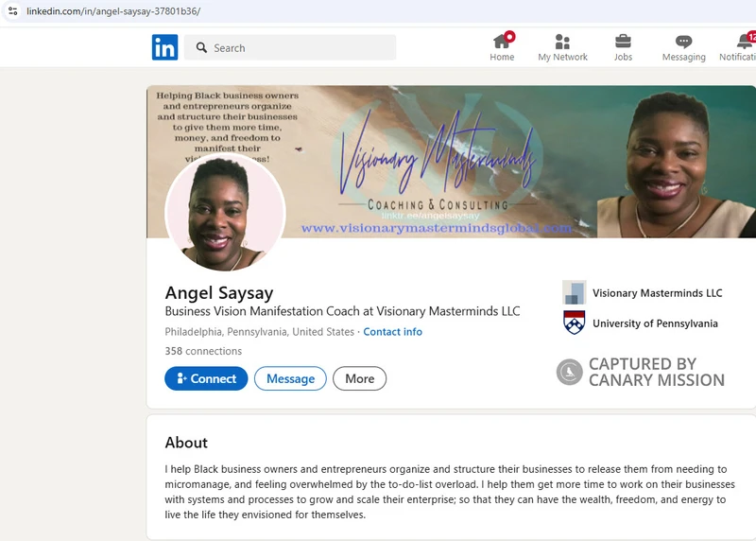Viewport: 756px width, 541px height.
Task: Open My Network nav icon
Action: coord(562,42)
